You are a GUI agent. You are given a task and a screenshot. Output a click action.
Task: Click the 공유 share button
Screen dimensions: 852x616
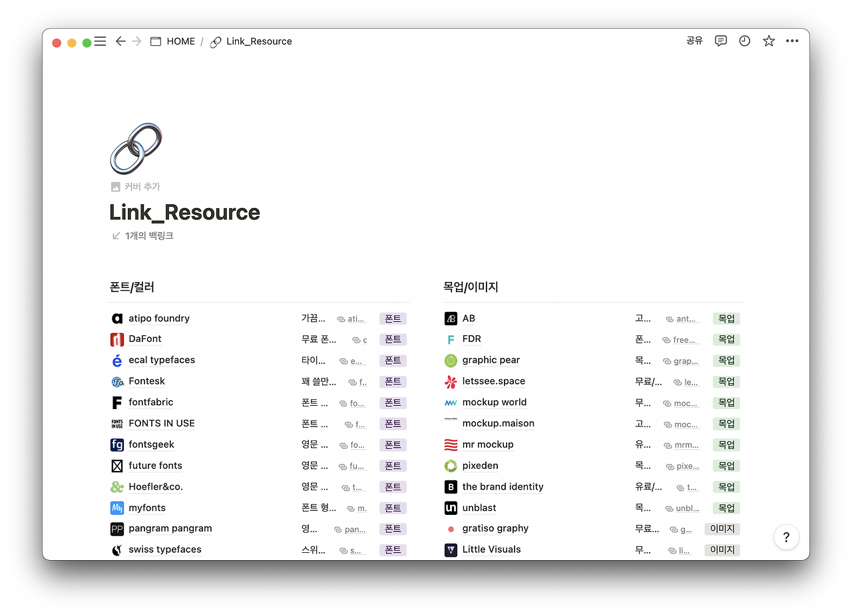click(694, 41)
